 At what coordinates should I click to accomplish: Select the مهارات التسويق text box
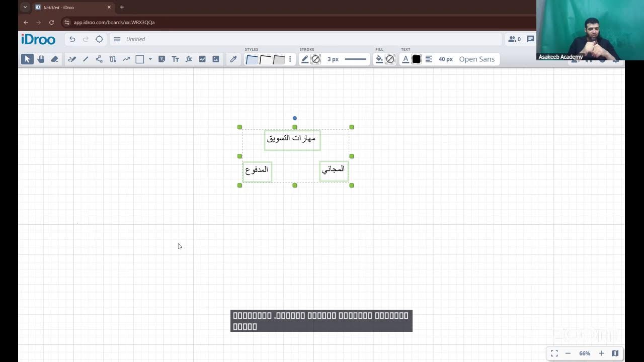click(x=292, y=139)
